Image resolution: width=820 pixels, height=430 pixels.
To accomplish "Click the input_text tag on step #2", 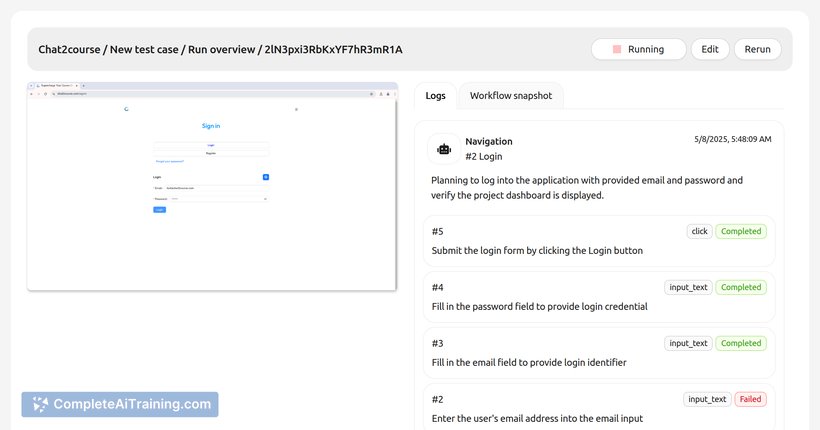I will coord(707,399).
